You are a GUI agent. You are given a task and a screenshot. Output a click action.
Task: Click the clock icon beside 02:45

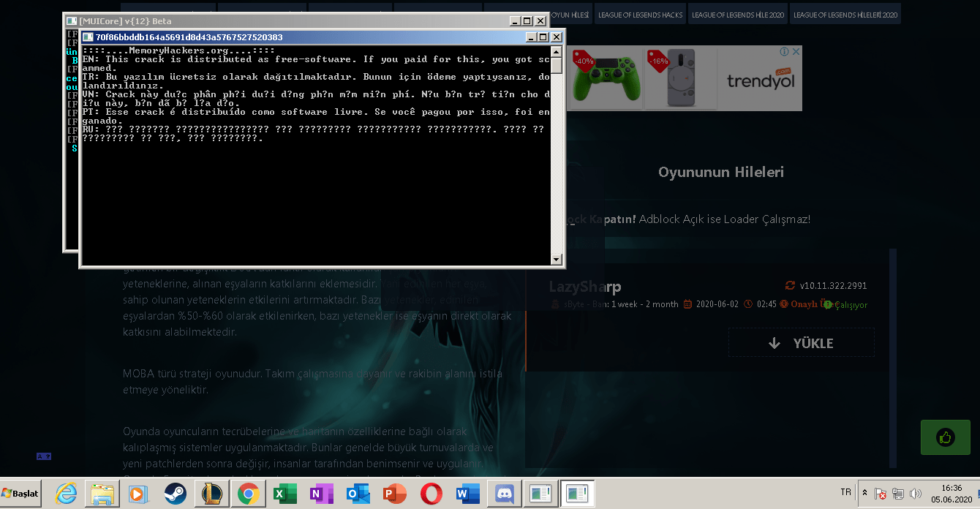pyautogui.click(x=748, y=304)
